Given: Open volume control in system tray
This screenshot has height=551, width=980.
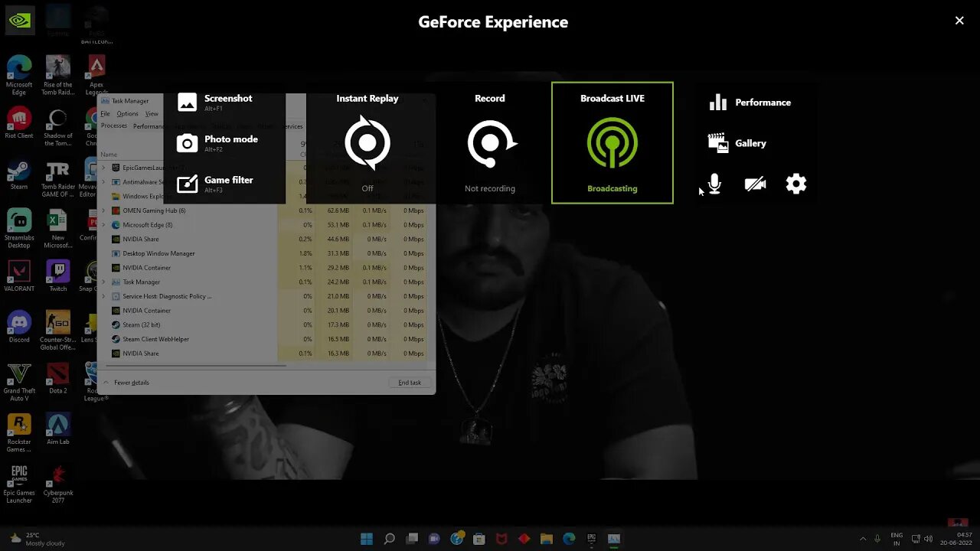Looking at the screenshot, I should pyautogui.click(x=929, y=539).
